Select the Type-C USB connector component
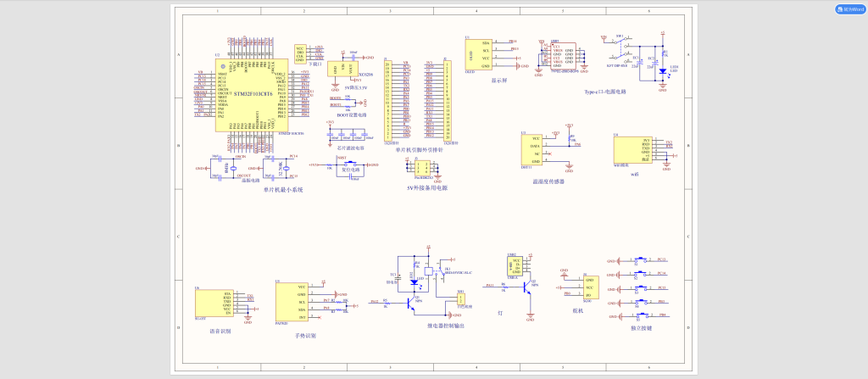The height and width of the screenshot is (379, 868). 563,54
